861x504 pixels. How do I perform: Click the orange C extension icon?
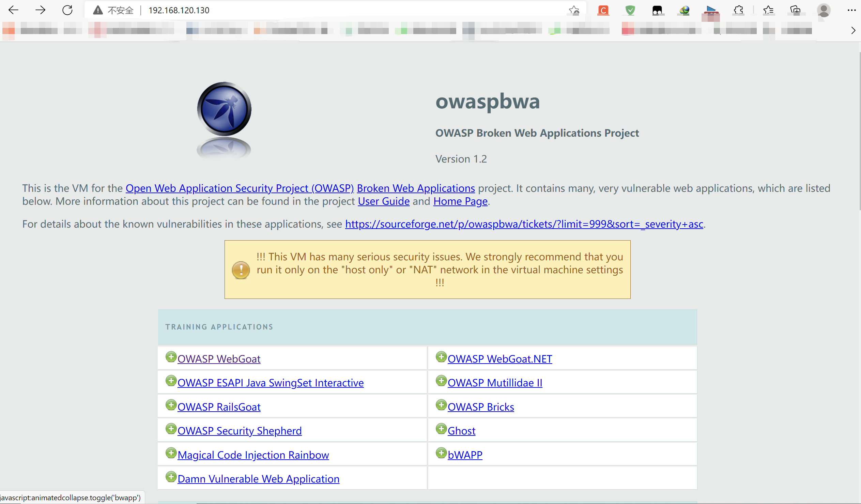click(603, 10)
